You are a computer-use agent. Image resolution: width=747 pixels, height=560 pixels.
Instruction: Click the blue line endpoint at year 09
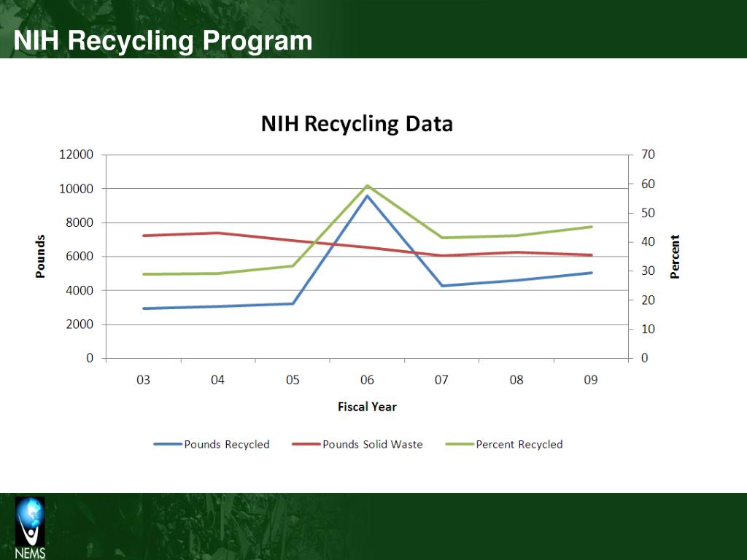pos(591,273)
